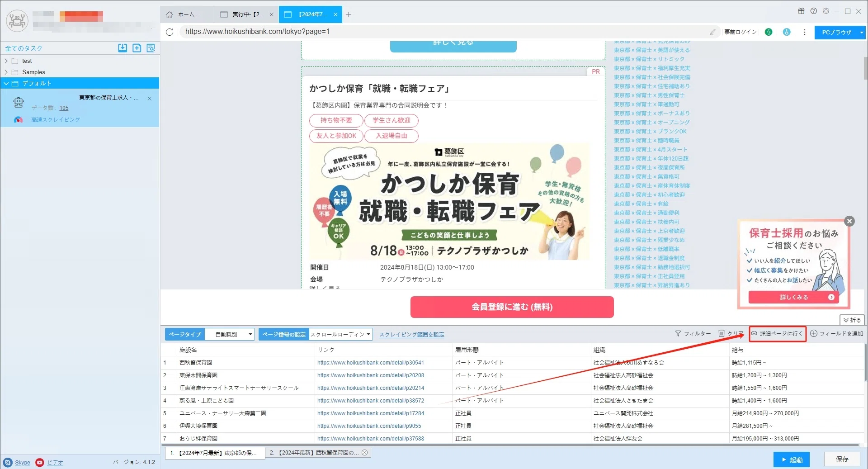Click the pencil edit URL icon
The height and width of the screenshot is (469, 868).
pos(712,32)
